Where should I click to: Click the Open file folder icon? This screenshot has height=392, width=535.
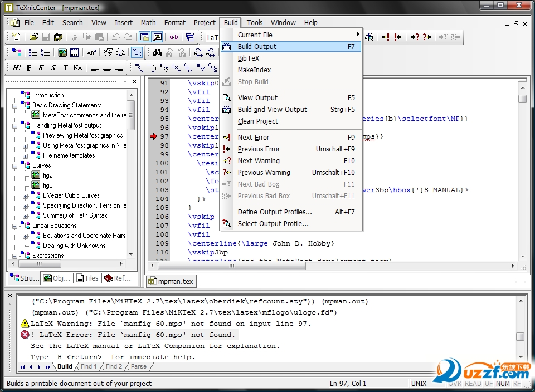33,37
